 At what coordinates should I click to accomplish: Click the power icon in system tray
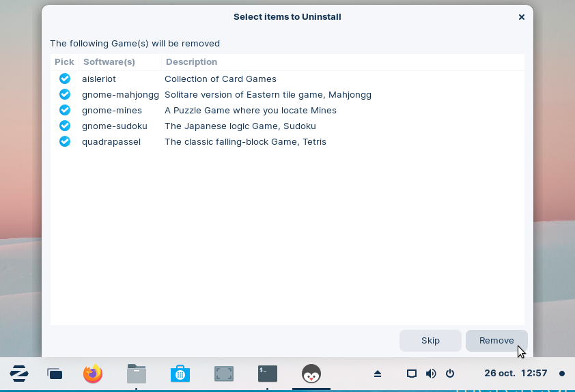pos(450,374)
